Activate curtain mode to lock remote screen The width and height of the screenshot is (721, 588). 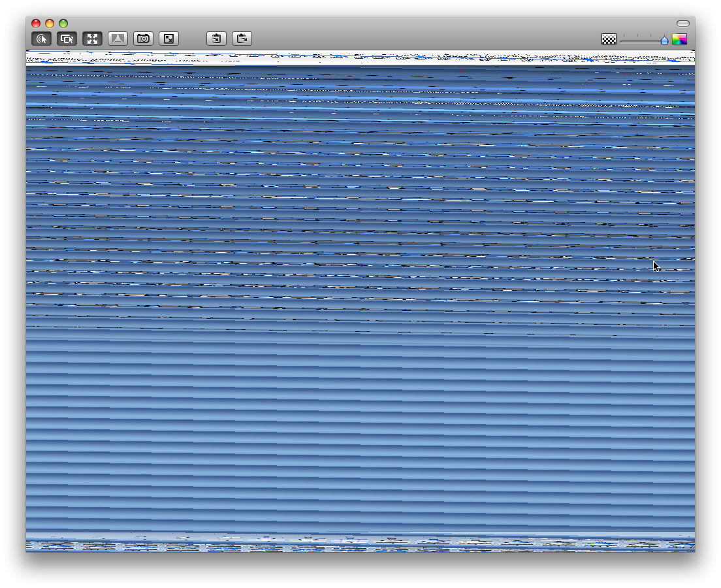point(118,39)
